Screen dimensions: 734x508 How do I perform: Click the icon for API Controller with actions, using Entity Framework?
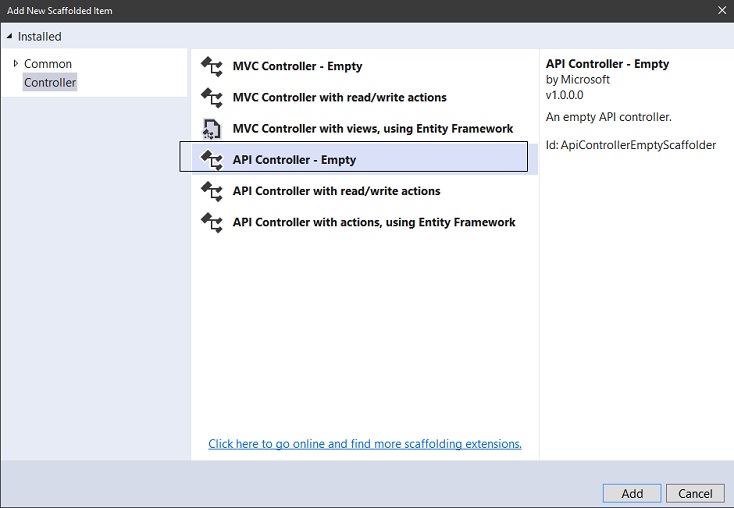click(212, 222)
